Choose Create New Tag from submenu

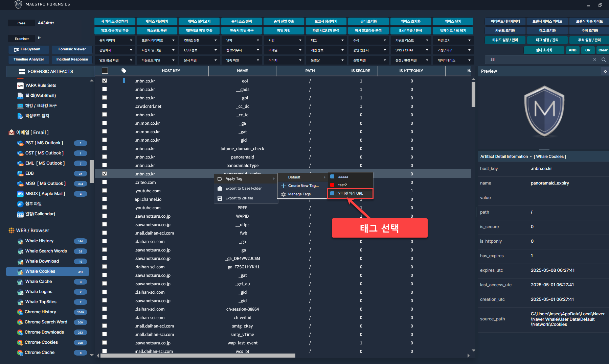pyautogui.click(x=303, y=186)
